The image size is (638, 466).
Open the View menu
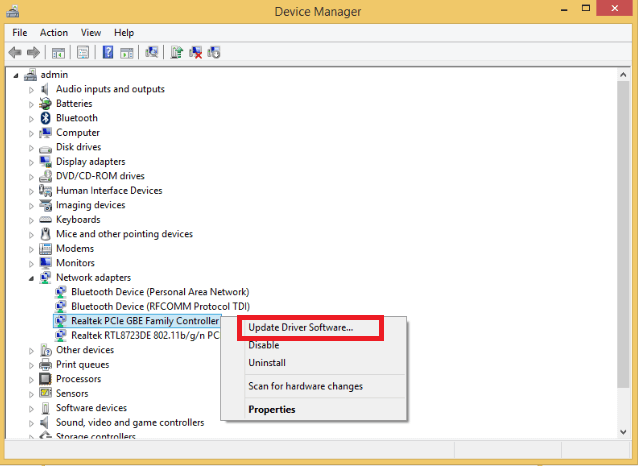[91, 33]
